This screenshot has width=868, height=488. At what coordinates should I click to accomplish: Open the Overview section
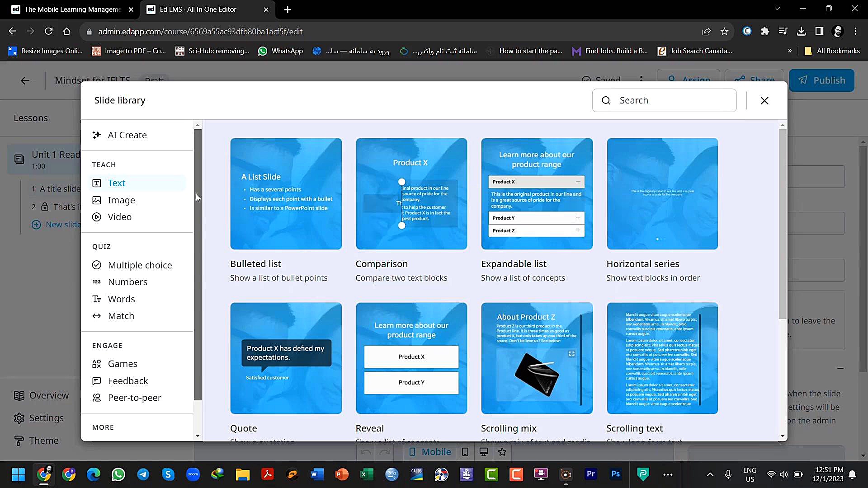42,395
